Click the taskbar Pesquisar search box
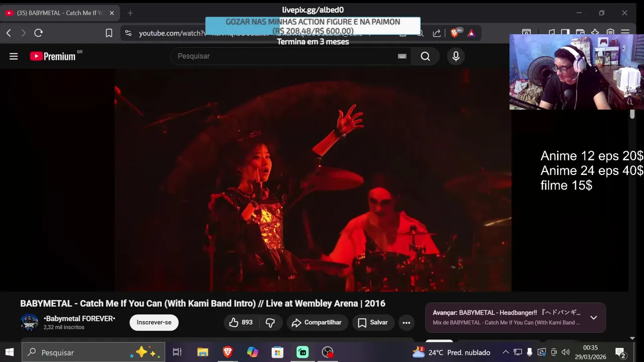Viewport: 644px width, 362px height. (x=94, y=352)
